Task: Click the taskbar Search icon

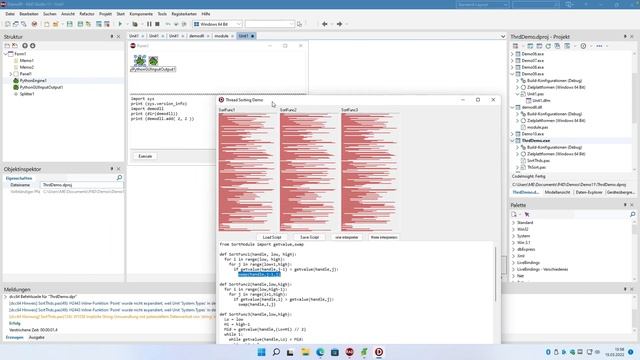Action: click(276, 352)
